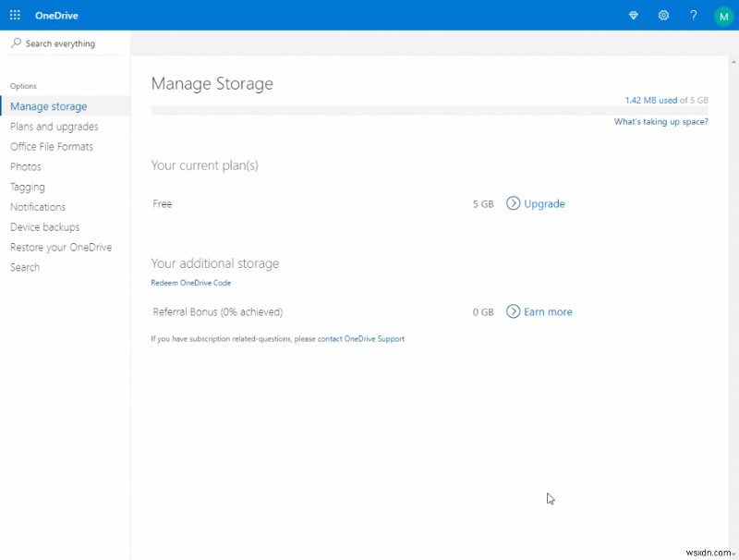Click the storage usage progress bar
The image size is (739, 560).
tap(430, 110)
